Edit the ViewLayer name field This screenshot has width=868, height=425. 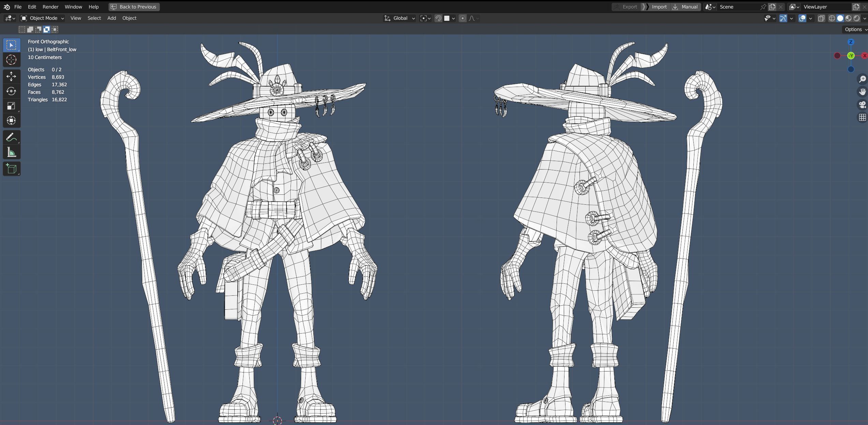click(825, 7)
